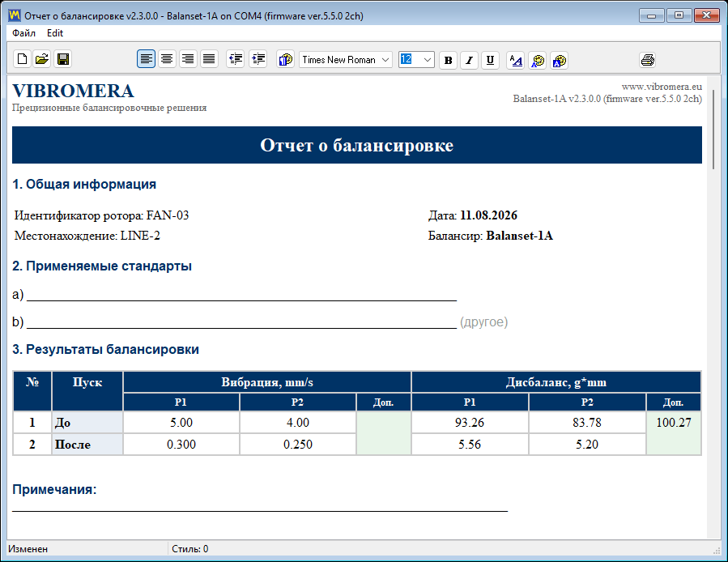Choose text background color palette icon
This screenshot has width=728, height=562.
click(x=560, y=61)
